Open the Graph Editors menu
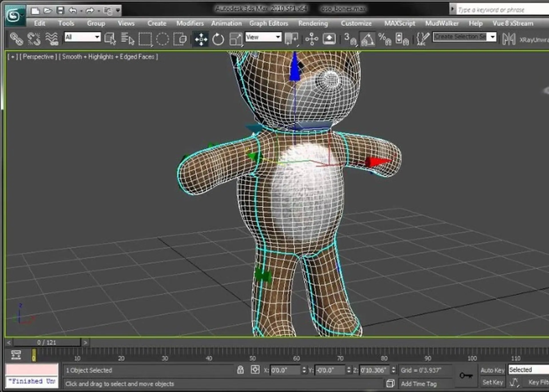This screenshot has height=392, width=549. pos(268,23)
